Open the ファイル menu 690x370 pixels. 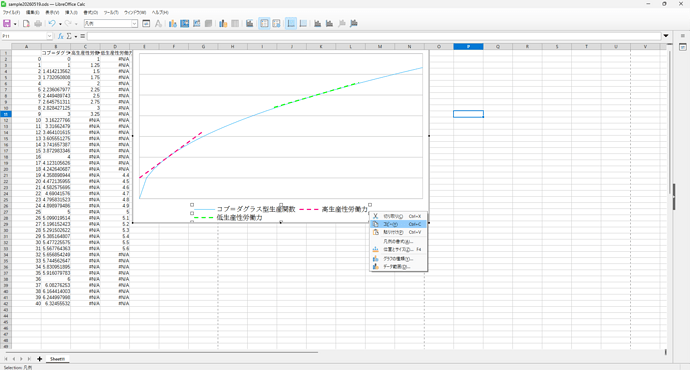[x=11, y=13]
